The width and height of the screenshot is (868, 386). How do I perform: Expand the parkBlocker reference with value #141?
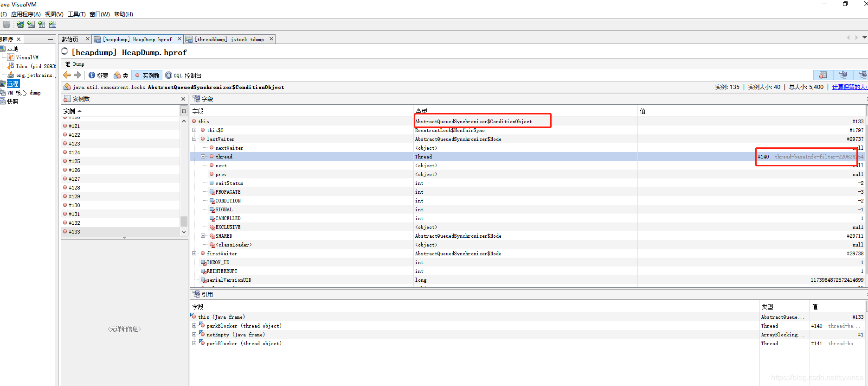pos(194,343)
